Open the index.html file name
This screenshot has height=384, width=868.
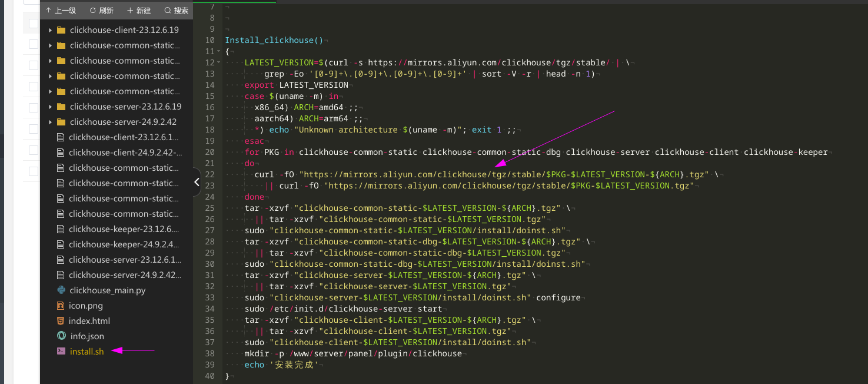(x=89, y=321)
